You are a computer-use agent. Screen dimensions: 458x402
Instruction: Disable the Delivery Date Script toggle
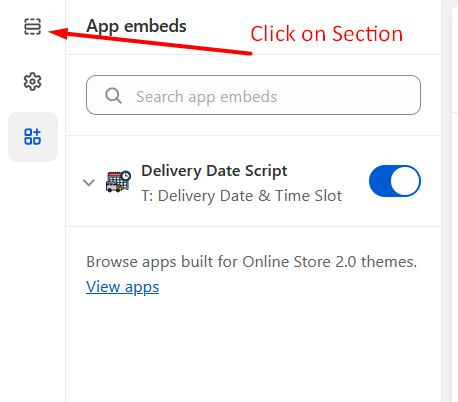395,181
